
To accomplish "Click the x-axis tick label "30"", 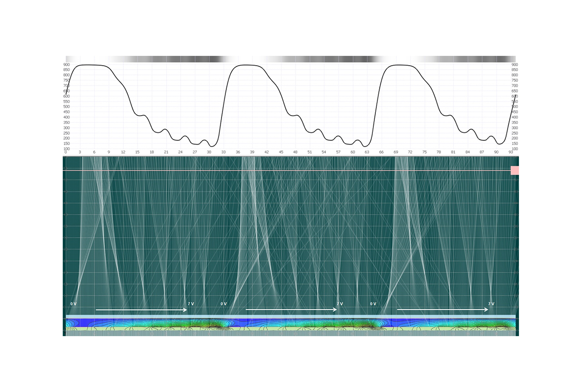I will tap(209, 152).
